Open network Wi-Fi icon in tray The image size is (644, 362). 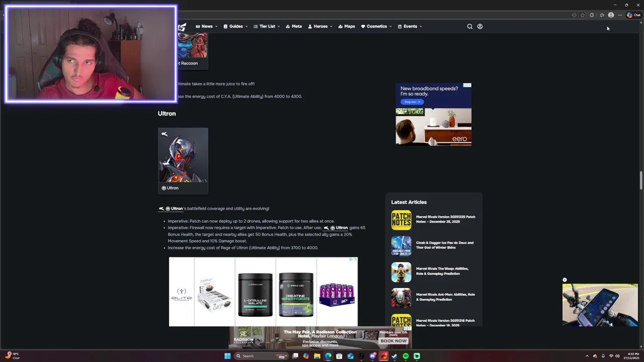point(611,356)
